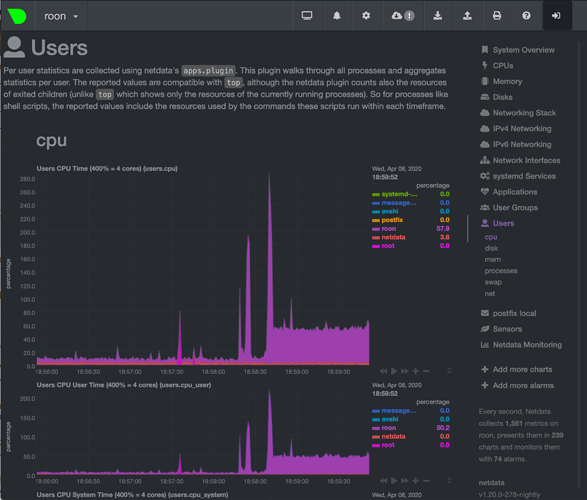Screen dimensions: 587x500
Task: Open Applications section
Action: 509,192
